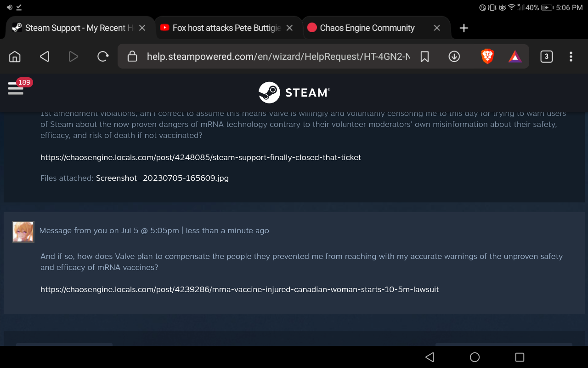Click the address bar URL

(278, 57)
